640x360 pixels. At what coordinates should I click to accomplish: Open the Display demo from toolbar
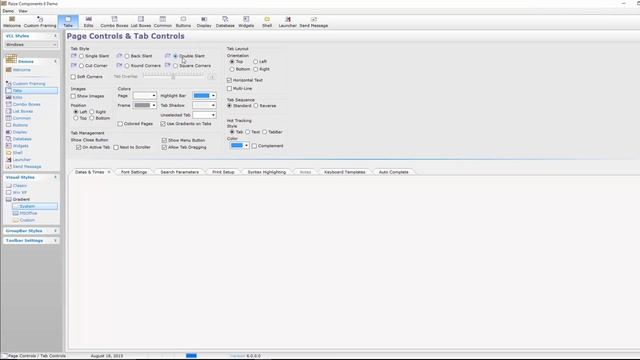(x=204, y=22)
